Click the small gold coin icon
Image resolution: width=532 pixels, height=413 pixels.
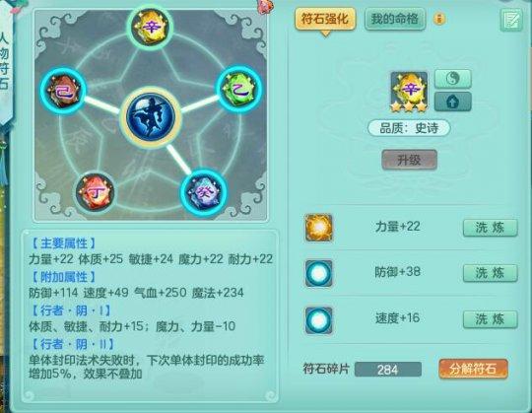(x=439, y=19)
